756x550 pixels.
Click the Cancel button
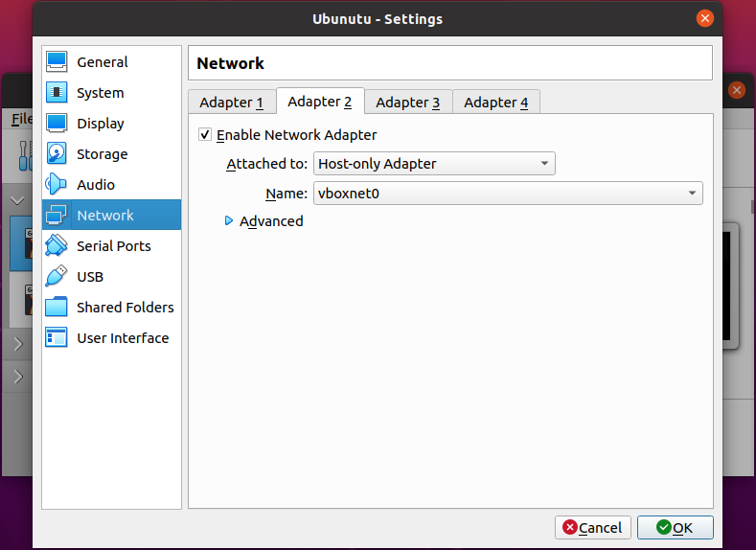pos(592,527)
